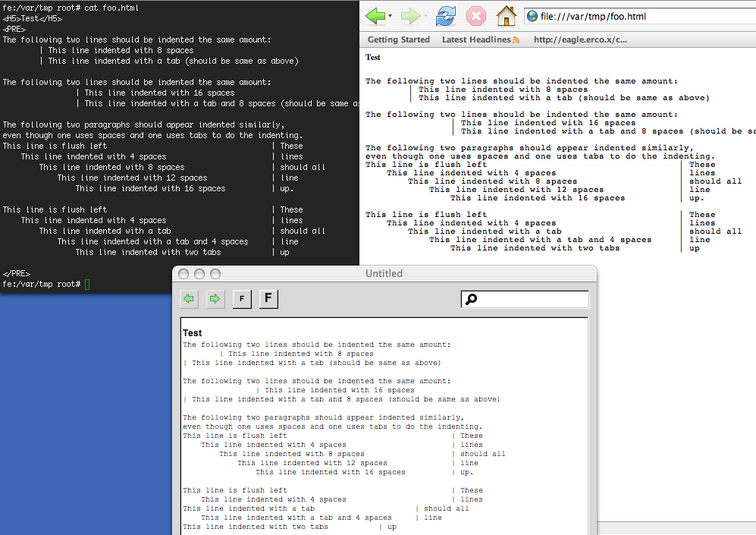This screenshot has width=756, height=535.
Task: Increase font size with large F button
Action: [268, 299]
